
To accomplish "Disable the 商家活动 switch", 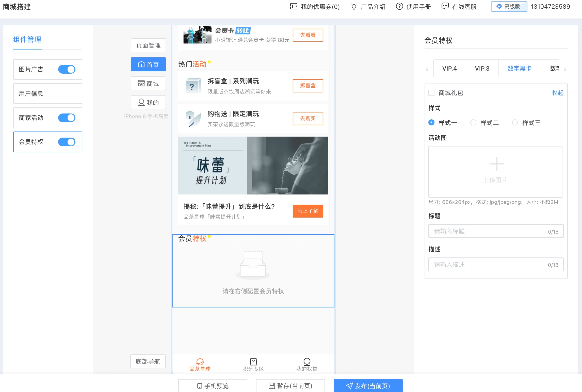I will click(x=67, y=118).
